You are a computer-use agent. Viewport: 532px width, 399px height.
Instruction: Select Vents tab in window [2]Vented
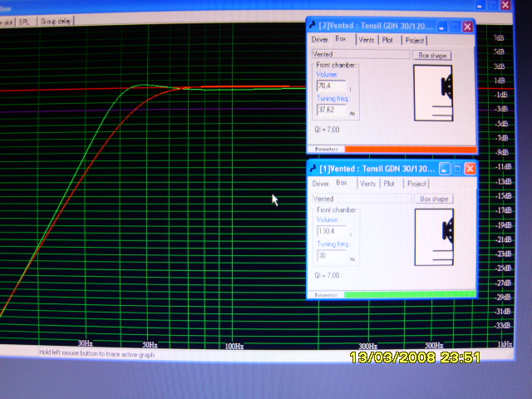(x=366, y=39)
